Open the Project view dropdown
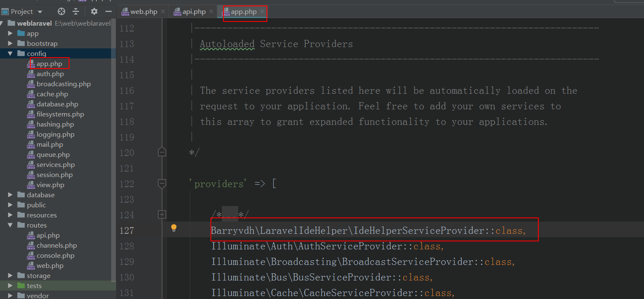 click(40, 12)
